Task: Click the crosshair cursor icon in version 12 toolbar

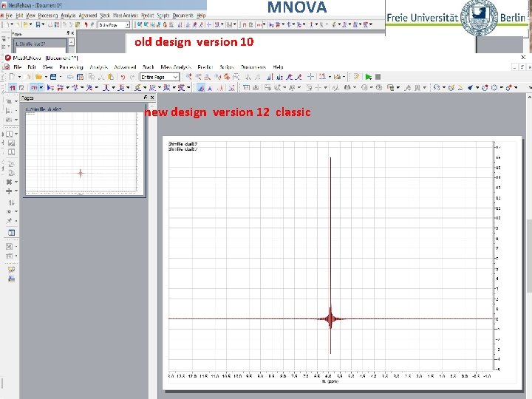Action: [x=310, y=77]
